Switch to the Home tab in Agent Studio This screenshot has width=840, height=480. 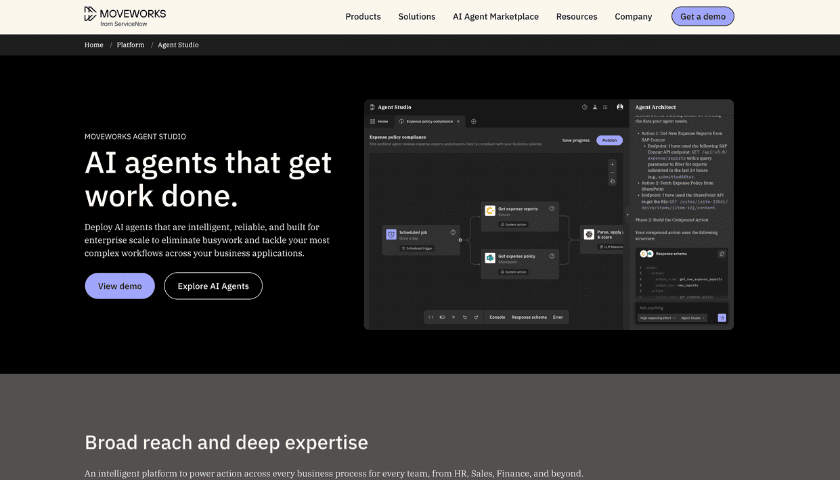point(379,122)
